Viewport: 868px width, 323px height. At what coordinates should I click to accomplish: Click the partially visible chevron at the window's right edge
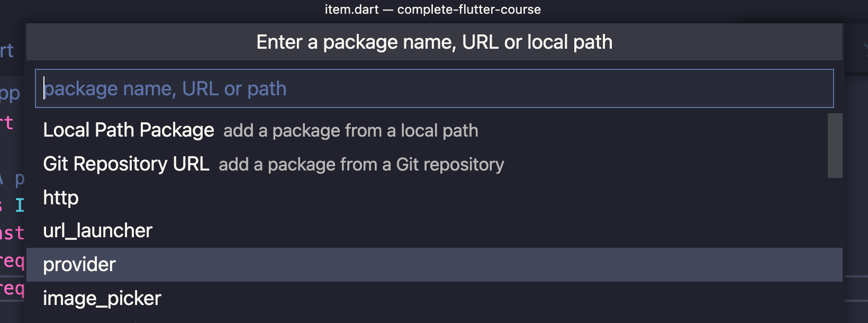click(x=865, y=48)
